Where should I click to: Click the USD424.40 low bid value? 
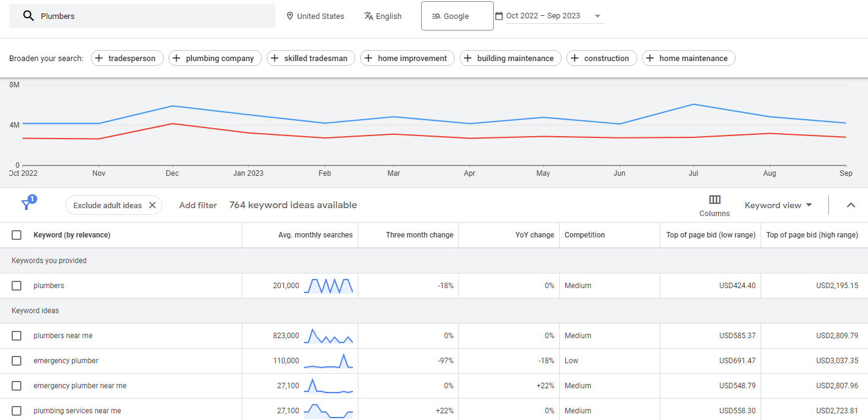click(737, 286)
